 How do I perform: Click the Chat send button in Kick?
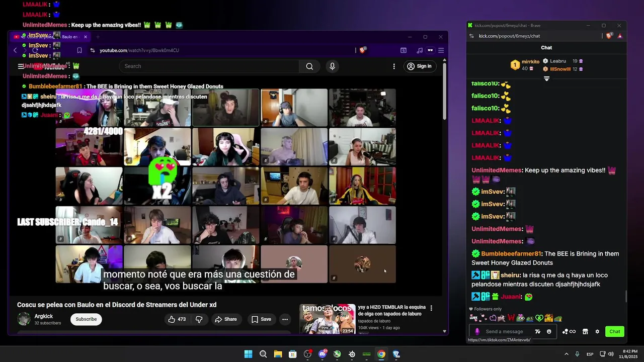[615, 331]
